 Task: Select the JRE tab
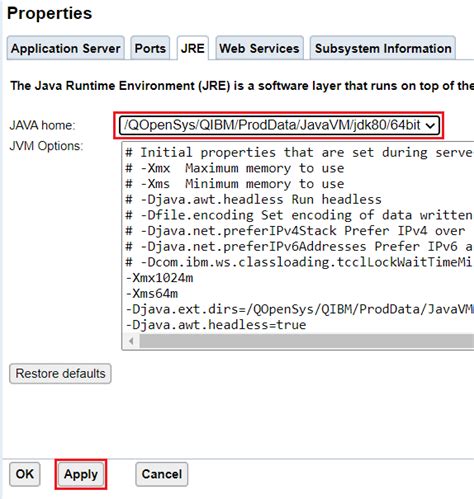[193, 48]
